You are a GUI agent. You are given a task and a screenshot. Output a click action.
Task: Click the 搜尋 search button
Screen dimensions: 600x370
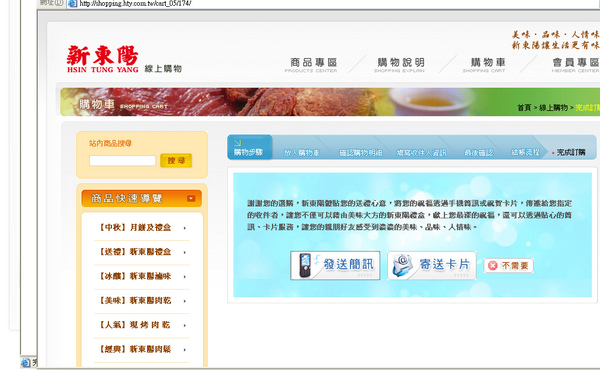pos(176,160)
